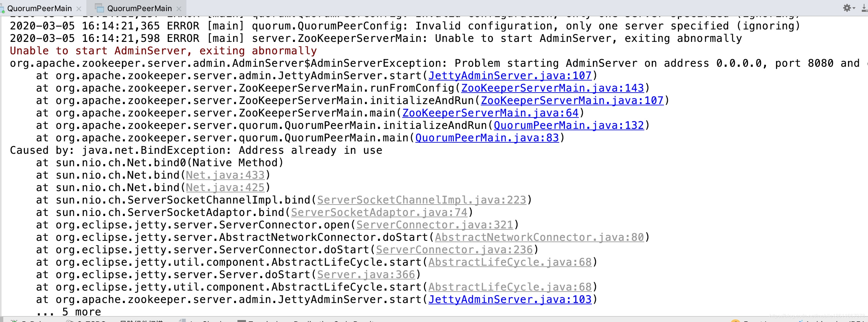The width and height of the screenshot is (868, 322).
Task: Open ServerConnector.java:321 link
Action: 435,225
